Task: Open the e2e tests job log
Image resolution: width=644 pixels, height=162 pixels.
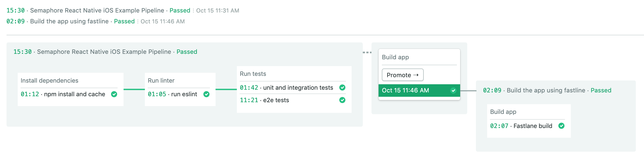Action: click(276, 100)
